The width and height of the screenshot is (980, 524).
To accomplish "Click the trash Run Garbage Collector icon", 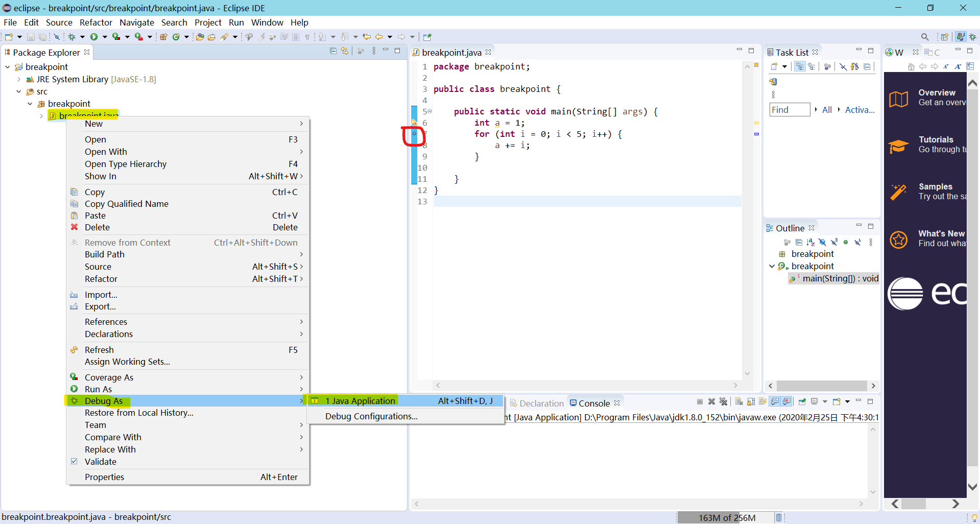I will click(x=779, y=517).
